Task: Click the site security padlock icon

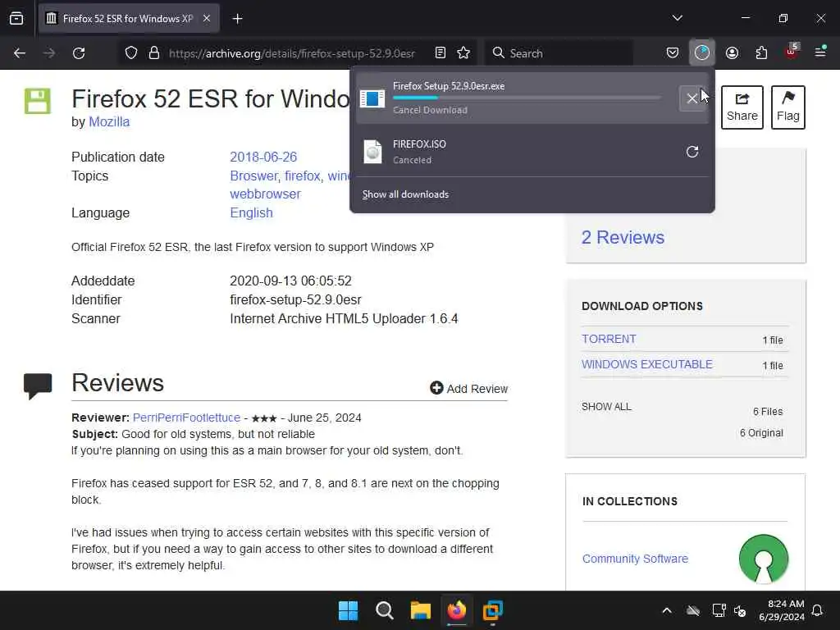Action: 154,53
